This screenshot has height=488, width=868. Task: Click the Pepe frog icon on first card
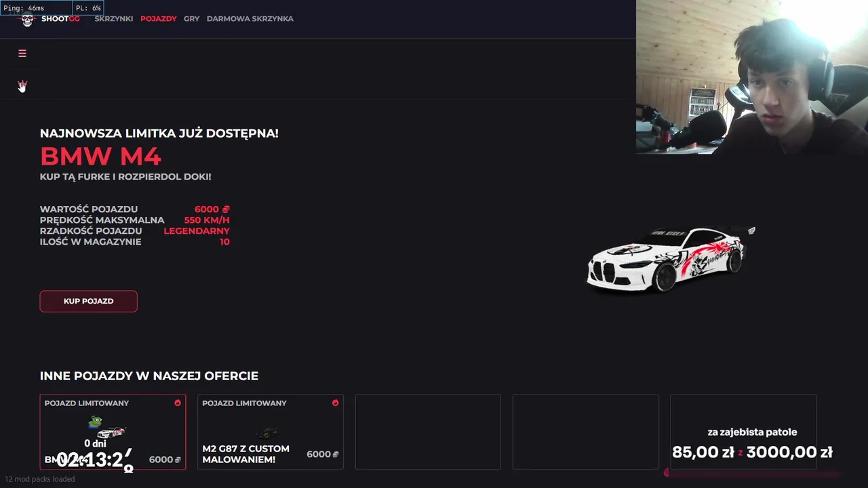96,422
